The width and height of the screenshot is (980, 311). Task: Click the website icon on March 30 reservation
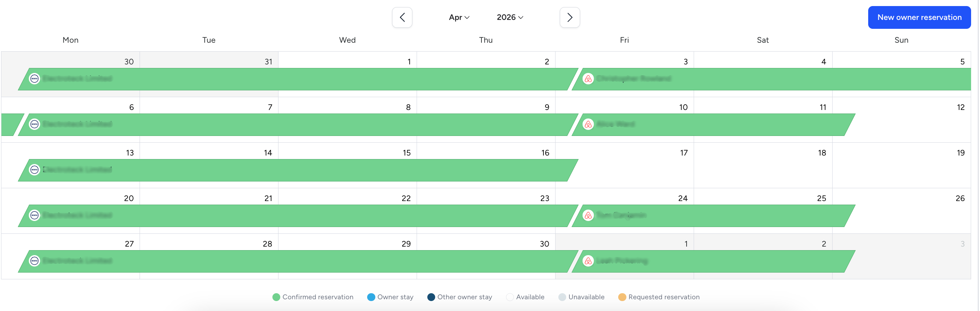pos(35,79)
